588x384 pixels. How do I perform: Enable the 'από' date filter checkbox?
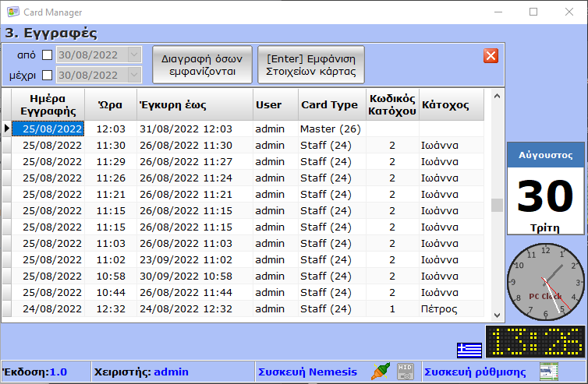[47, 55]
